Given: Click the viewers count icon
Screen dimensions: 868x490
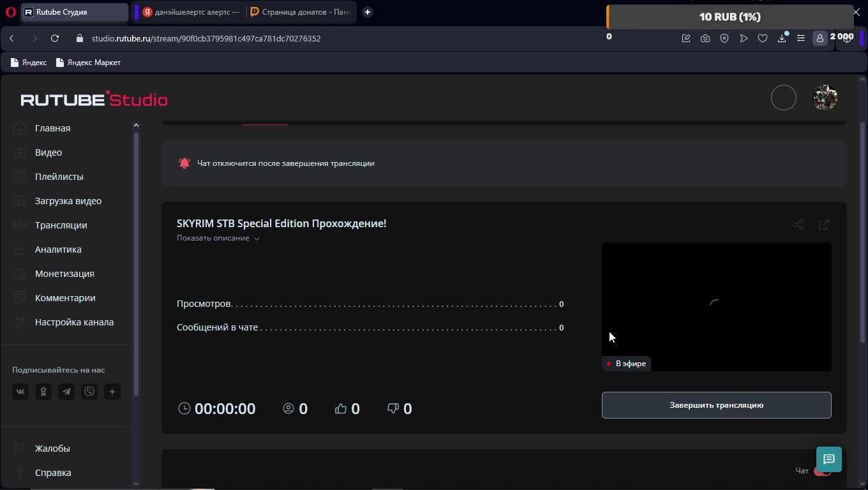Looking at the screenshot, I should [288, 408].
